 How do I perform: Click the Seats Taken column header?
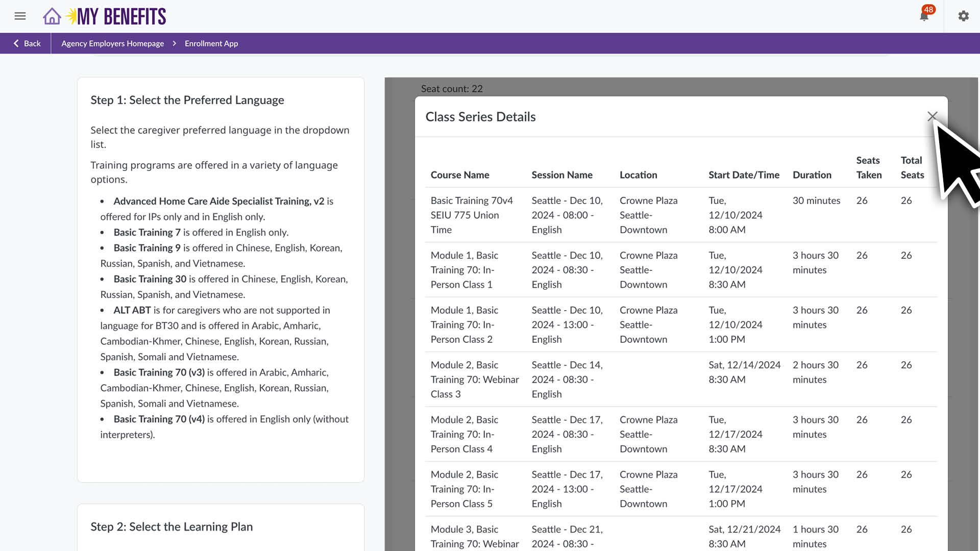[x=869, y=168]
